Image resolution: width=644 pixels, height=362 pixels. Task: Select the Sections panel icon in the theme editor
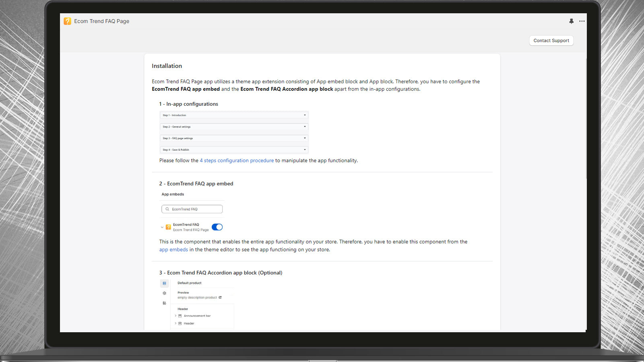[x=165, y=283]
